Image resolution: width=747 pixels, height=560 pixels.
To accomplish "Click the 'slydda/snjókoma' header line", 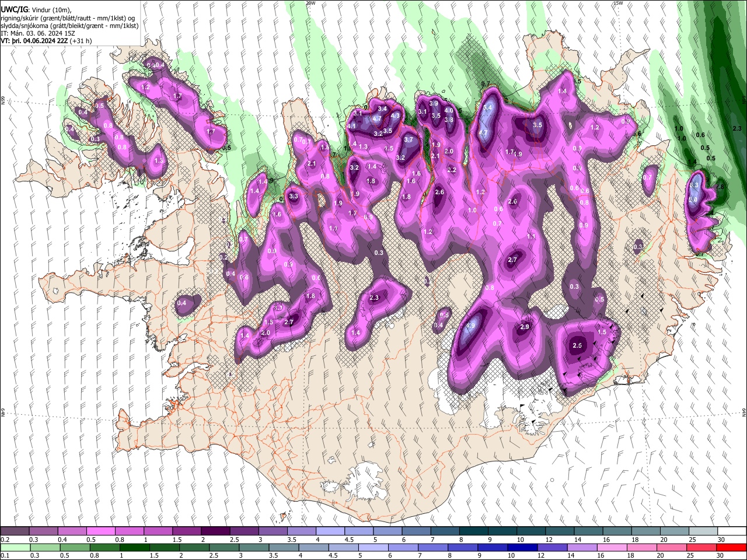I will click(x=69, y=26).
